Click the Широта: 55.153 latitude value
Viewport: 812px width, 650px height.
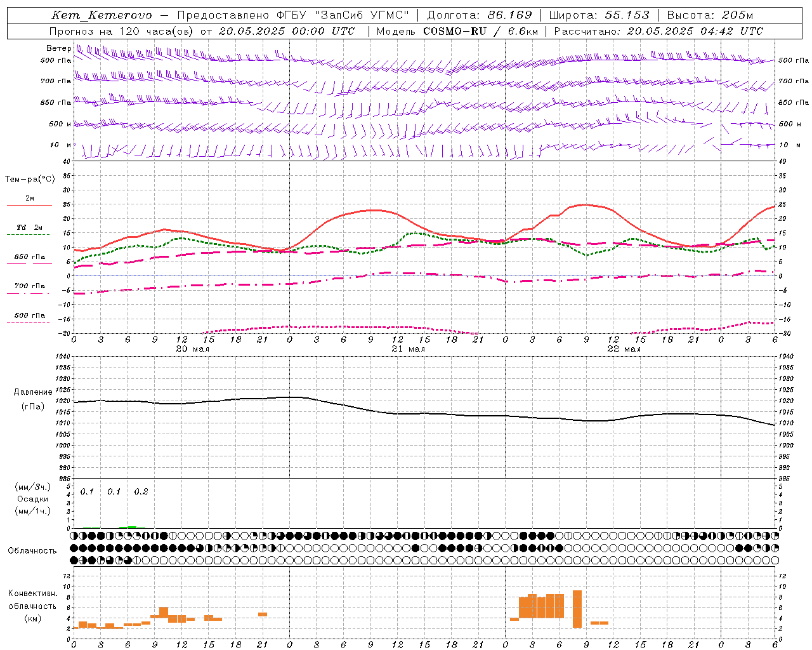click(599, 15)
